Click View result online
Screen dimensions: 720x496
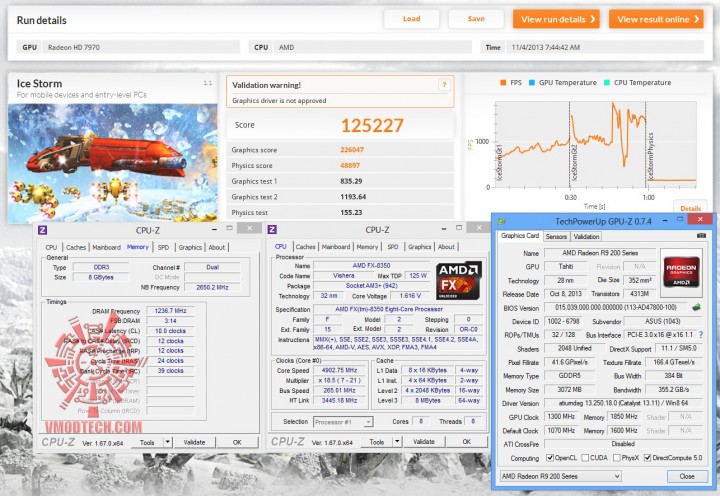[656, 19]
